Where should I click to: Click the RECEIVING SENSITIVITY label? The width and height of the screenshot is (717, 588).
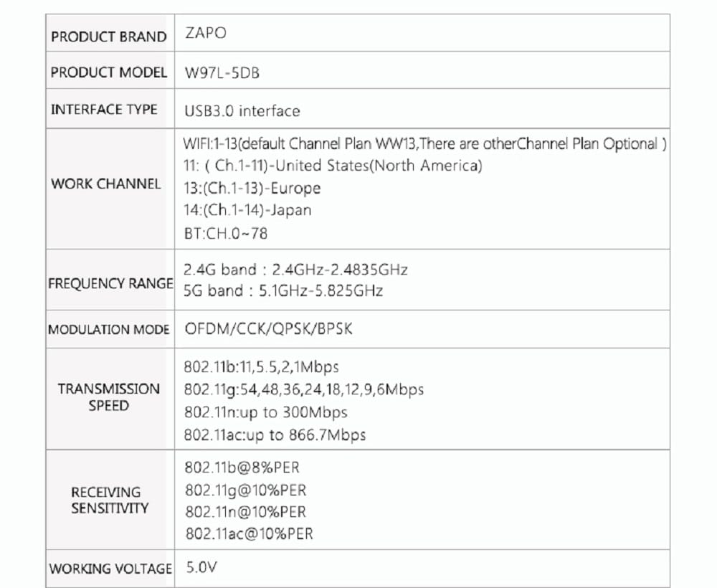(x=110, y=500)
